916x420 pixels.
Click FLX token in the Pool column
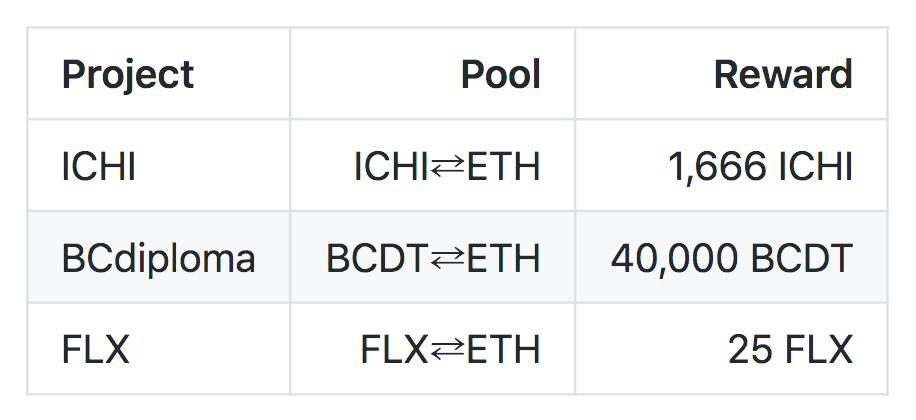[x=394, y=350]
